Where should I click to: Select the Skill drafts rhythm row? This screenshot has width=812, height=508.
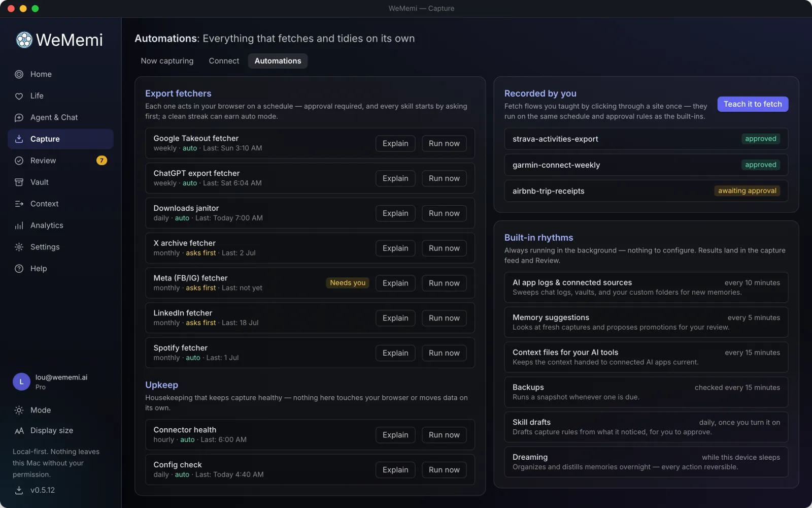(x=646, y=427)
